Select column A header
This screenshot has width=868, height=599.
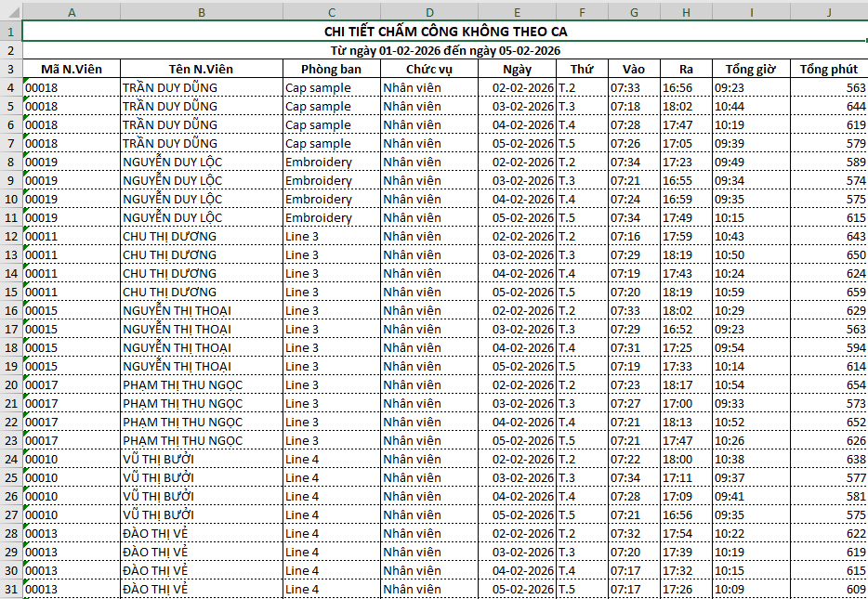click(x=72, y=11)
